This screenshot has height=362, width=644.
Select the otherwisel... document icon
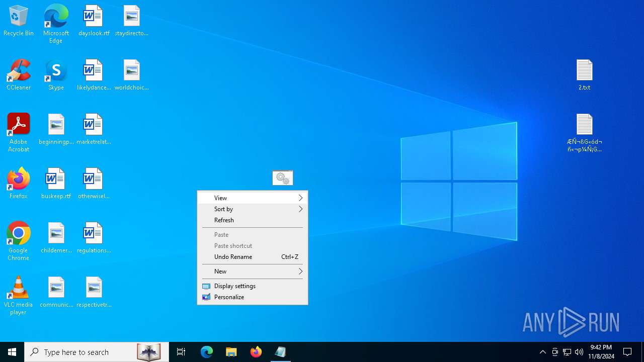pos(94,184)
